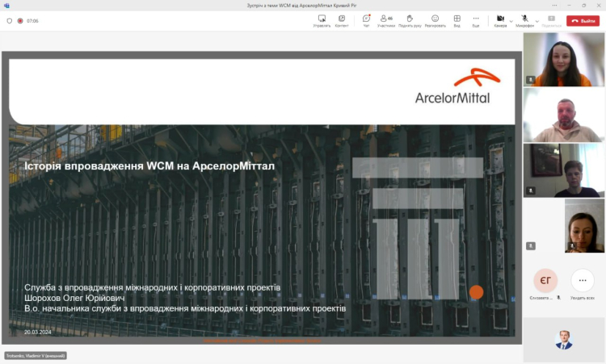Open the Реагировать reactions picker

[435, 19]
